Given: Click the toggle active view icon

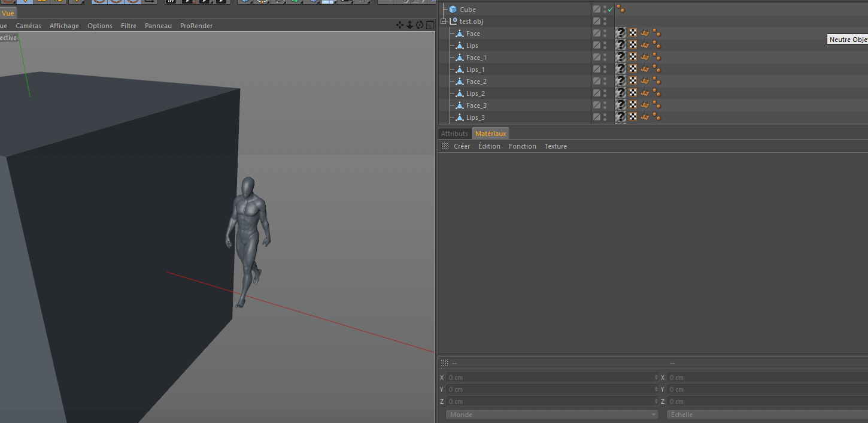Looking at the screenshot, I should tap(430, 25).
